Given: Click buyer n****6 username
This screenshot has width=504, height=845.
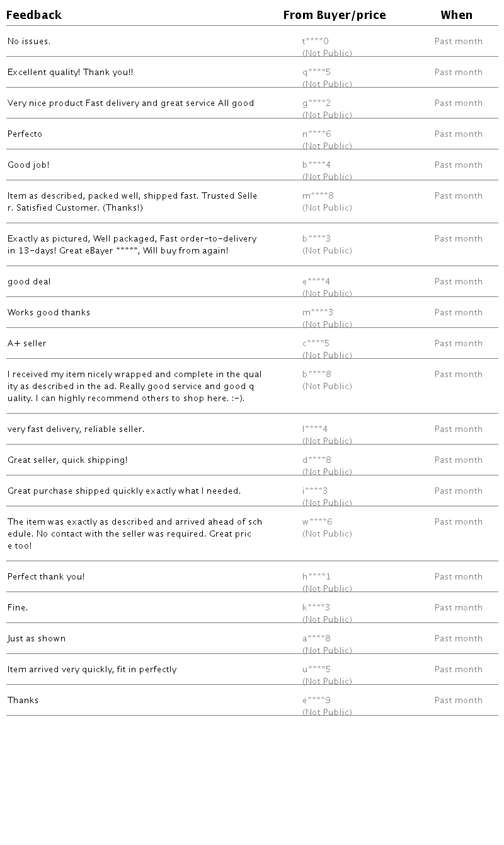Looking at the screenshot, I should [316, 134].
